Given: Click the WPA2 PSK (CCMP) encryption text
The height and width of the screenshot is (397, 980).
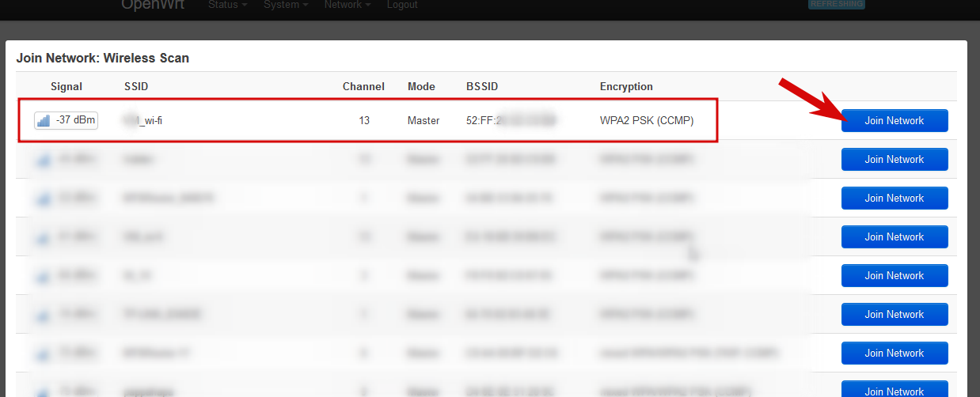Looking at the screenshot, I should point(647,121).
